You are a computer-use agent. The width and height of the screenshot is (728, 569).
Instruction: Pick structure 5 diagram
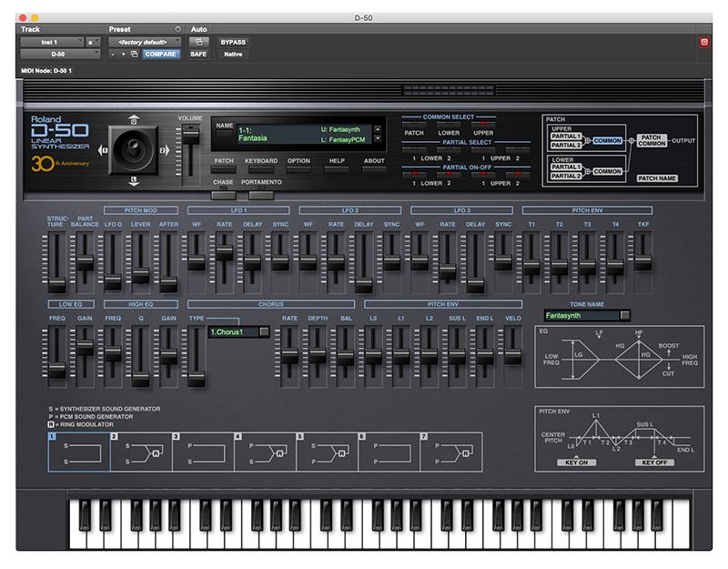point(328,452)
